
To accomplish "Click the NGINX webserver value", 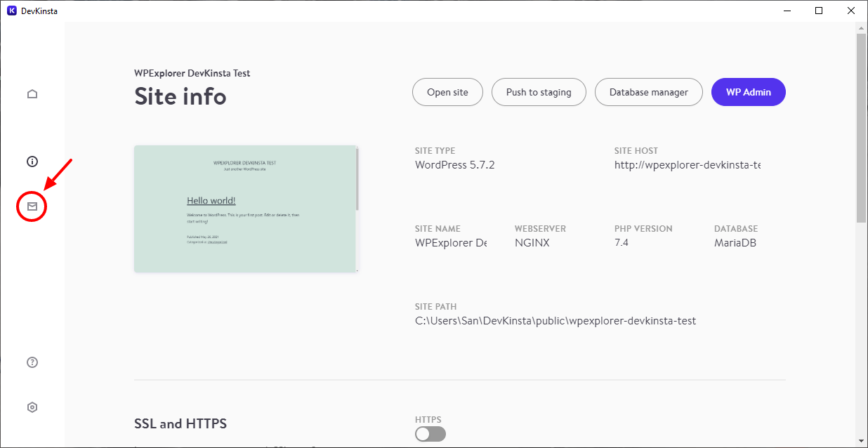I will [532, 243].
